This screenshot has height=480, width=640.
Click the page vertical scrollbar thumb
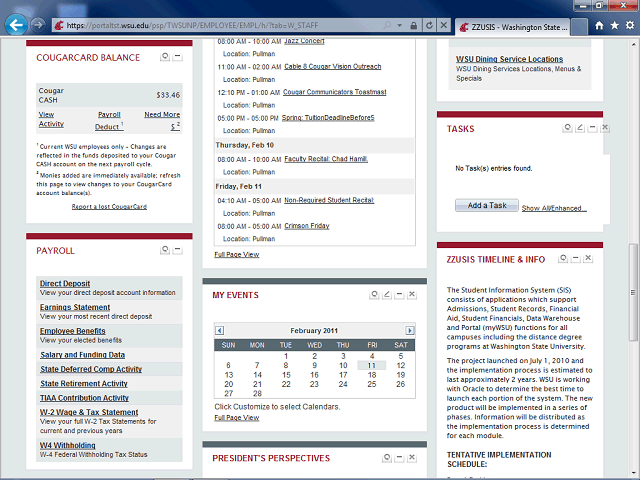click(633, 292)
